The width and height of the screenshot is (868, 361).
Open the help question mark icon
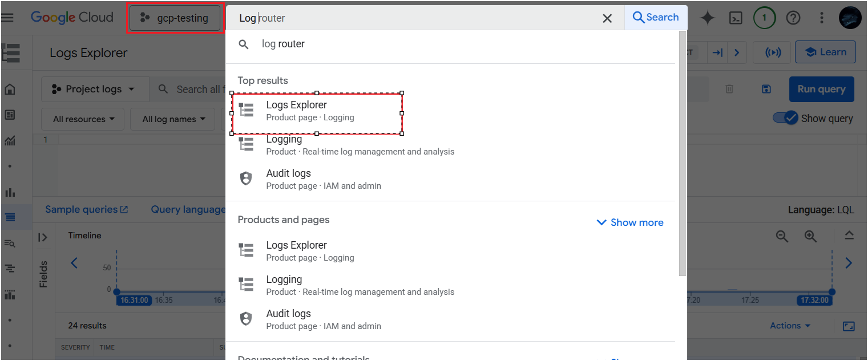pyautogui.click(x=793, y=18)
